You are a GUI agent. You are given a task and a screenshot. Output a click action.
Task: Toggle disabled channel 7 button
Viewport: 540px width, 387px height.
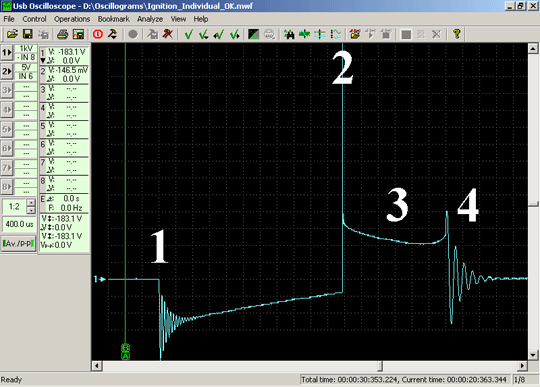(x=7, y=168)
